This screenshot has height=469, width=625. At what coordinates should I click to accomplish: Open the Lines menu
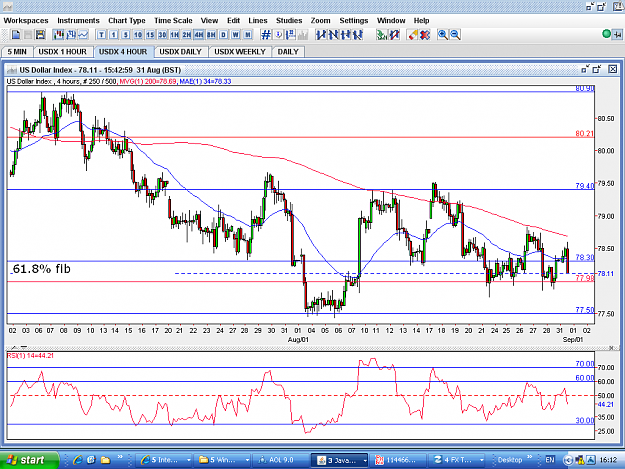[258, 21]
